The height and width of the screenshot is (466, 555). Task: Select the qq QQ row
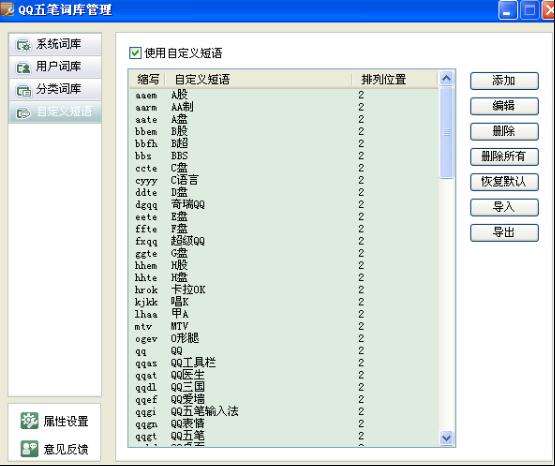tap(283, 351)
